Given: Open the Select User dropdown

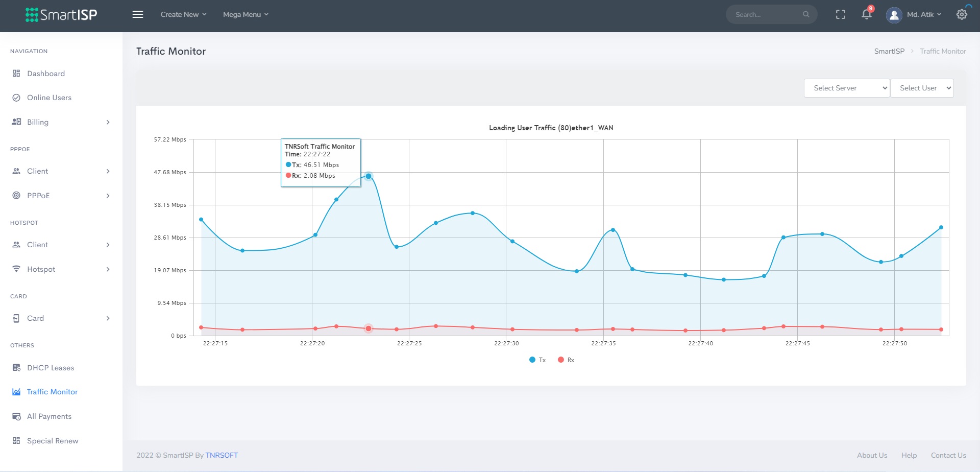Looking at the screenshot, I should pyautogui.click(x=922, y=88).
